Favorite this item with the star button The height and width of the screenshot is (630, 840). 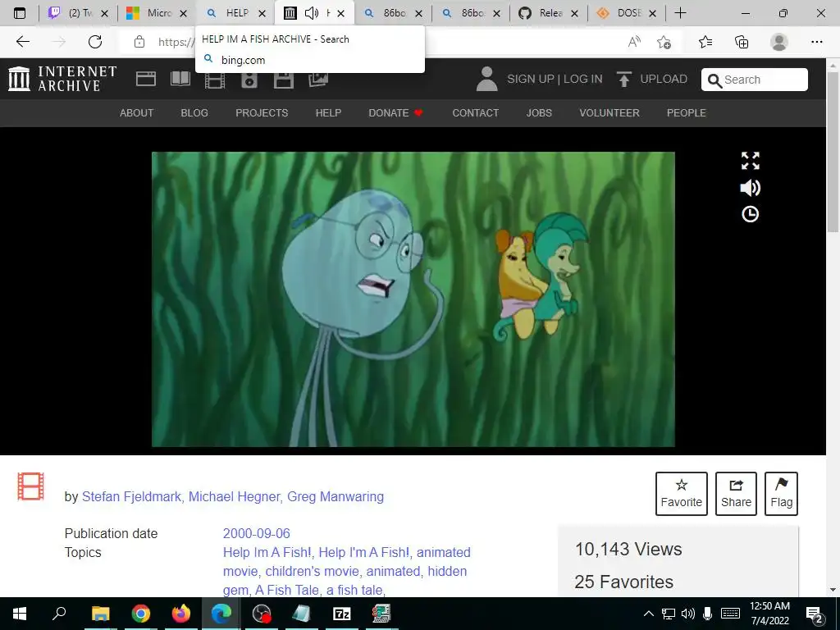tap(682, 493)
